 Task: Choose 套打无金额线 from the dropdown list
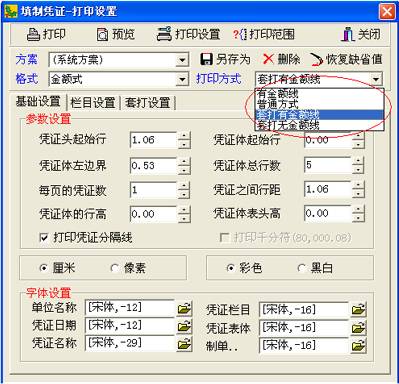[x=320, y=125]
